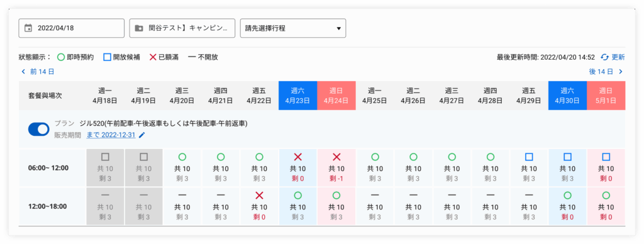The height and width of the screenshot is (244, 644).
Task: Click blue square on 4月29日 06:00 slot
Action: click(529, 157)
